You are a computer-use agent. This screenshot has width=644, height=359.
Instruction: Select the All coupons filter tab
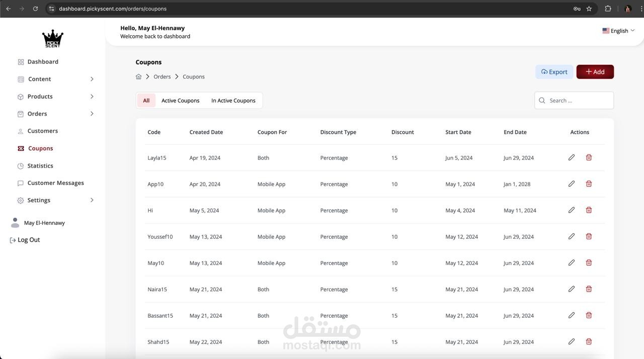tap(146, 101)
